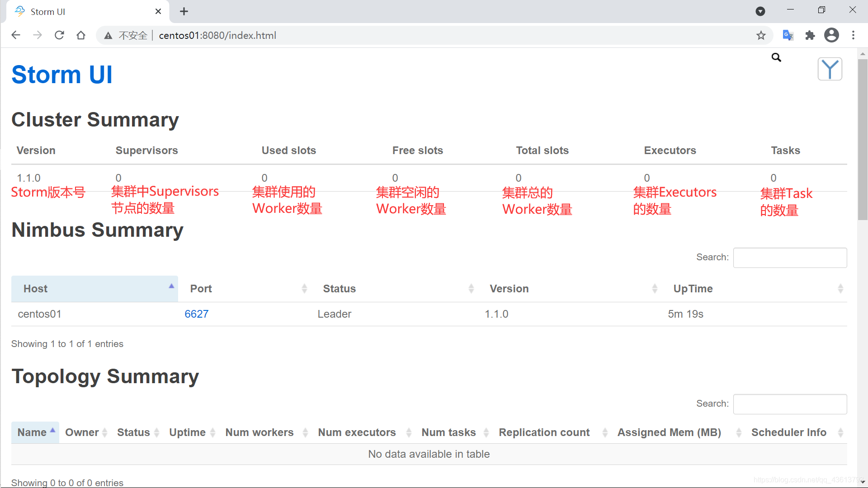Click the insecure site warning icon
Viewport: 868px width, 488px height.
tap(108, 36)
